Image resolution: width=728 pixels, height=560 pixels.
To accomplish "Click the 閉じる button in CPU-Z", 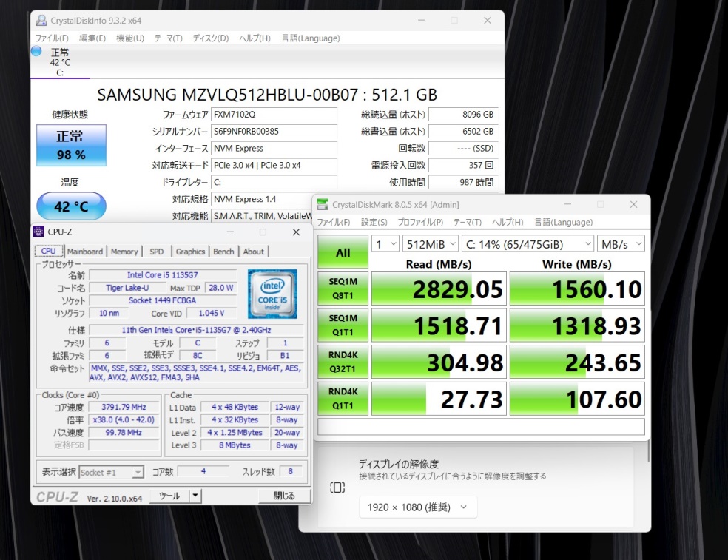I will tap(284, 496).
